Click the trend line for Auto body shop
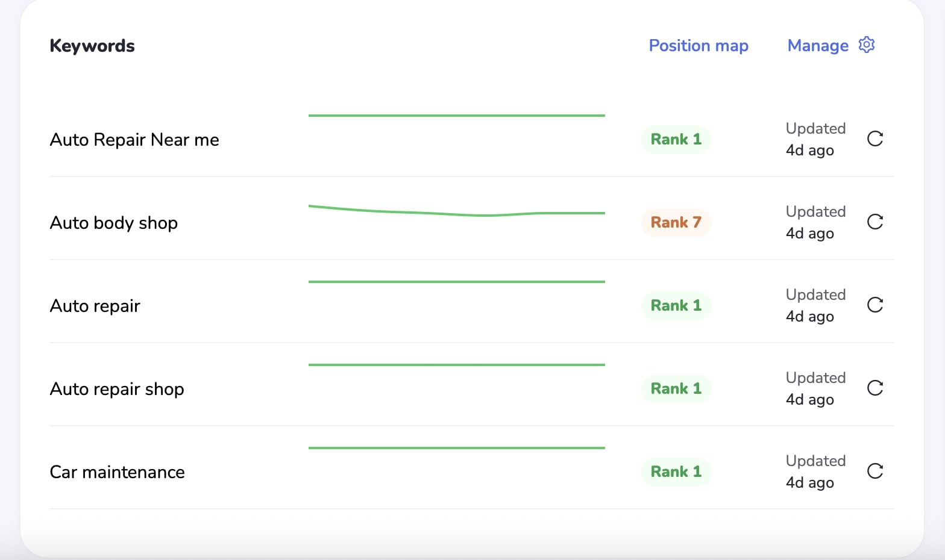The image size is (945, 560). point(457,211)
